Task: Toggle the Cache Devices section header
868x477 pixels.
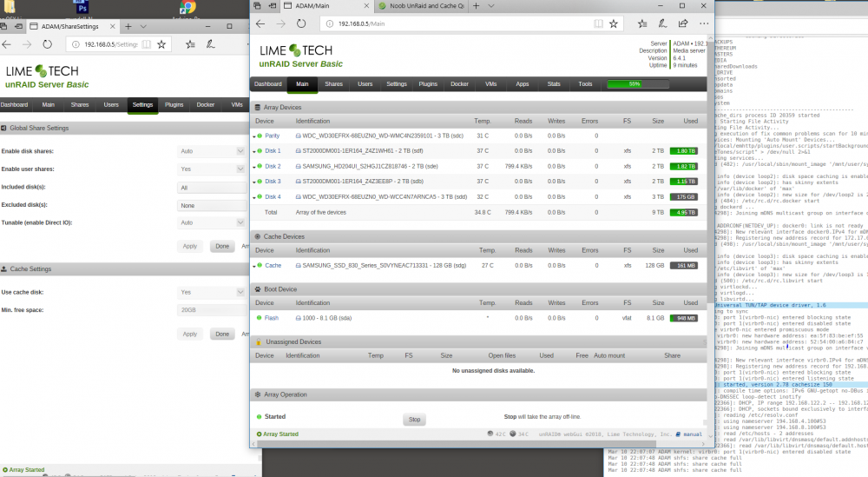Action: [x=479, y=236]
